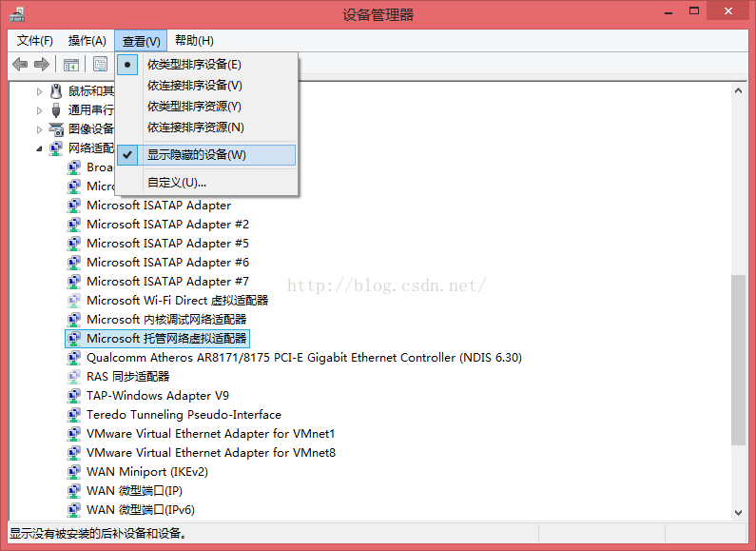Click the toolbar Forward arrow icon
The height and width of the screenshot is (551, 756).
[42, 64]
